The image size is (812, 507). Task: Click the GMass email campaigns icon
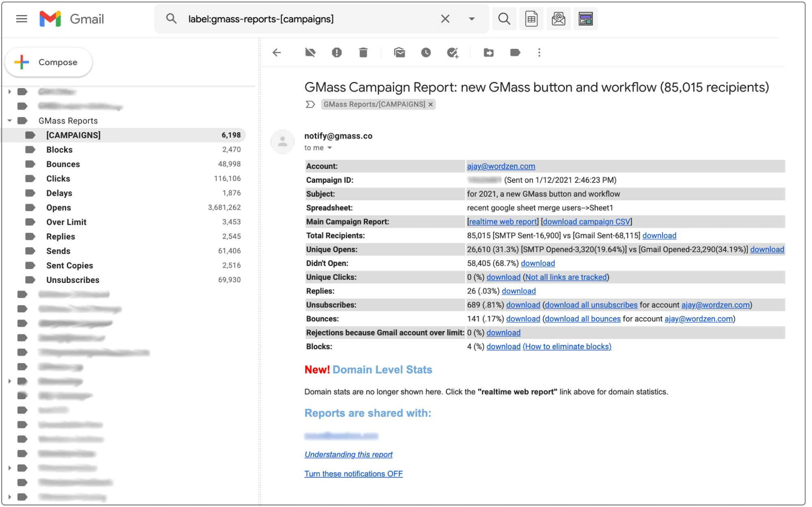(x=558, y=18)
